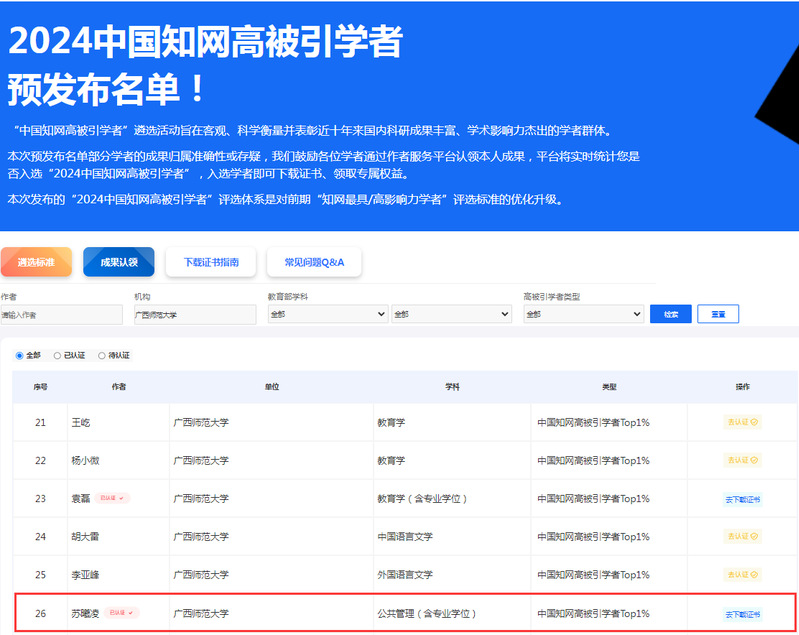Click the 序号 column header
The image size is (799, 635).
(x=40, y=387)
